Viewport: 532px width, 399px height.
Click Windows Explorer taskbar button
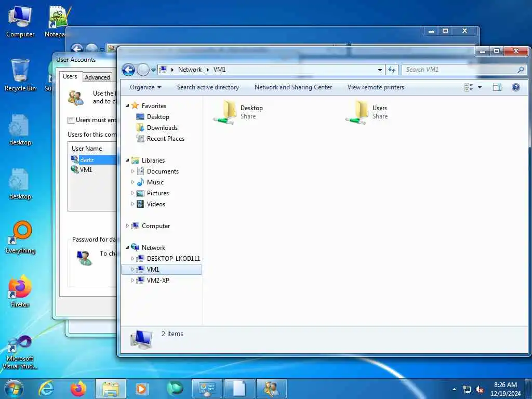click(111, 389)
